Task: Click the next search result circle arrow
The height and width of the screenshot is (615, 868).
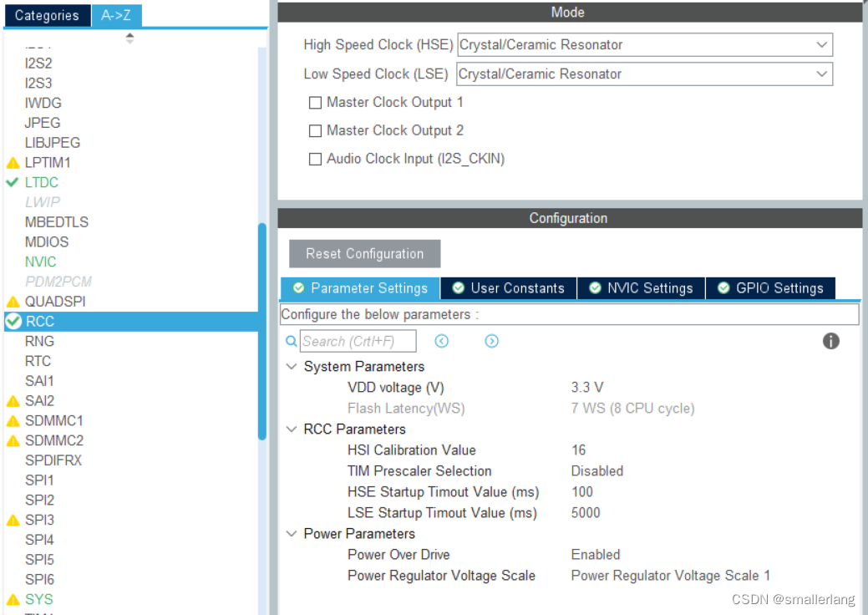Action: coord(491,341)
